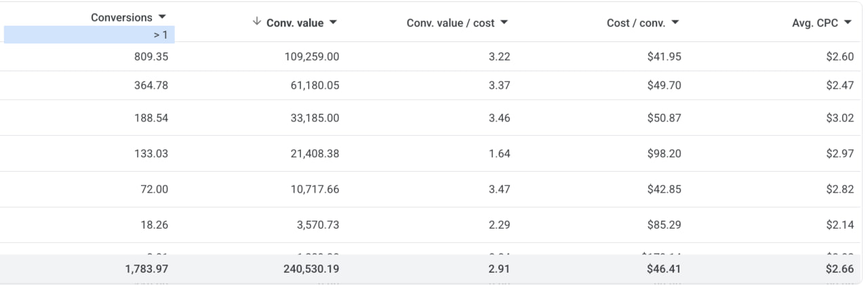Select the 3.46 conv. value / cost cell
The width and height of the screenshot is (868, 285).
pos(499,117)
